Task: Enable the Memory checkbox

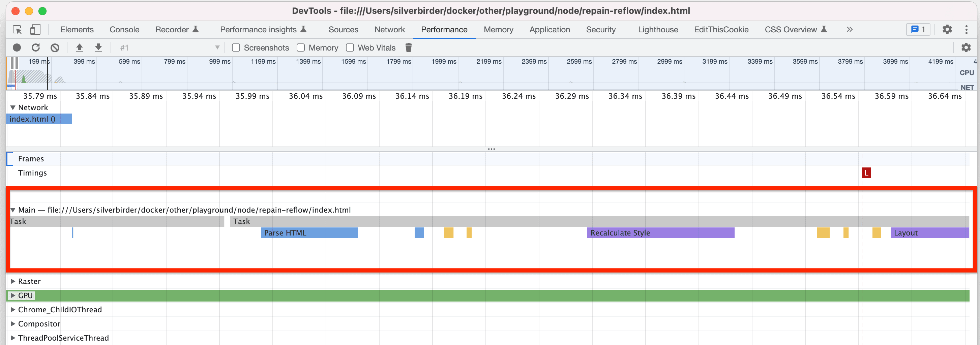Action: point(301,48)
